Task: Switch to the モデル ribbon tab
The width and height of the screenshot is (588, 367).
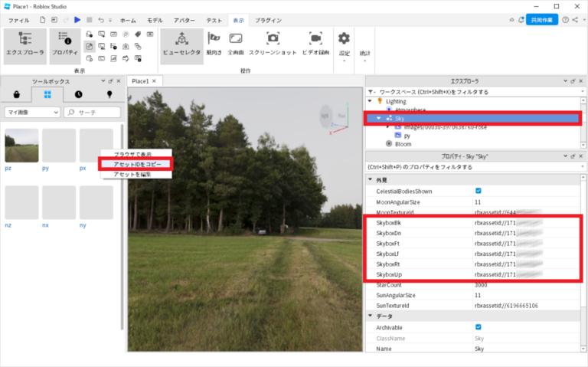Action: pyautogui.click(x=154, y=20)
